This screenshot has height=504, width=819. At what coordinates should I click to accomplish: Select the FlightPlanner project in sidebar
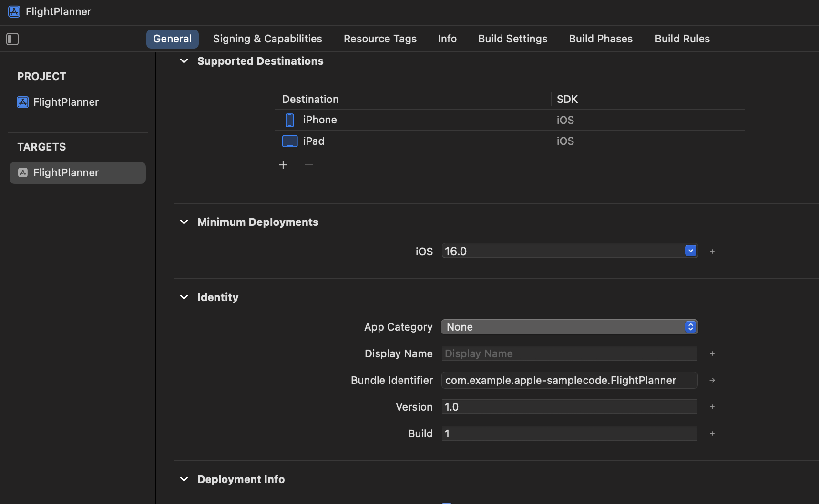point(66,102)
